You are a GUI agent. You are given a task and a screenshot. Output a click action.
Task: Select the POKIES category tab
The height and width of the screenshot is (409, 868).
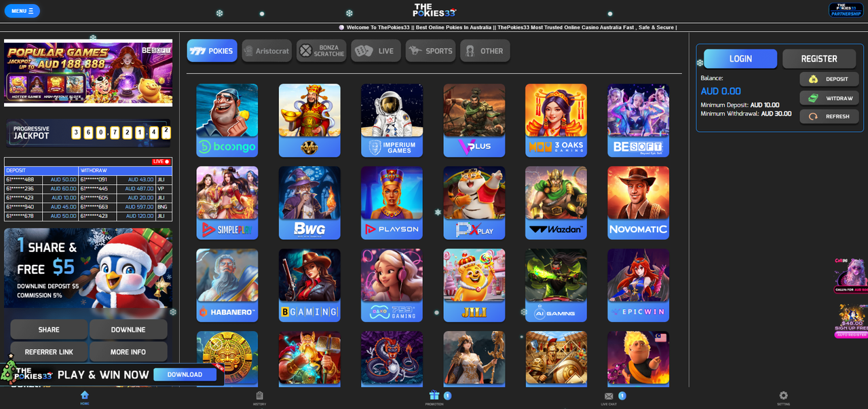point(212,51)
